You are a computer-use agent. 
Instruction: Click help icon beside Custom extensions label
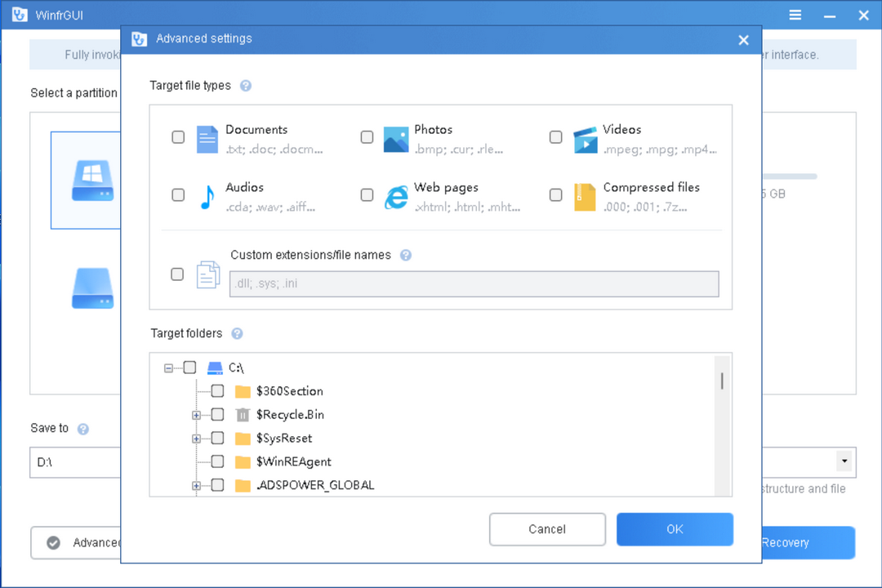click(x=406, y=255)
